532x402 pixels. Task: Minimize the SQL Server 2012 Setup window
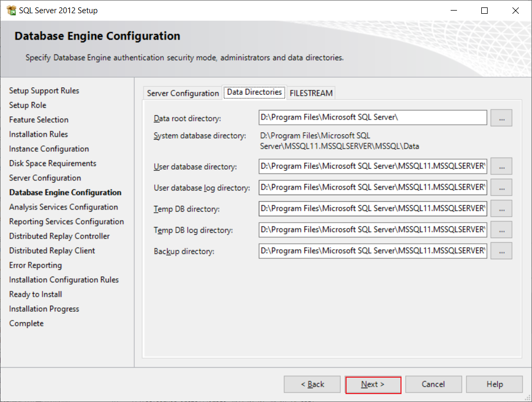454,11
